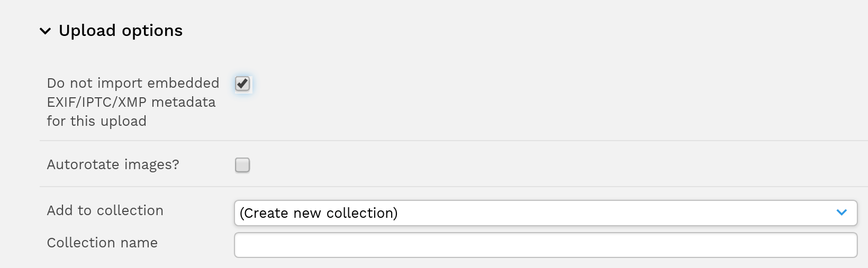Click the 'for this upload' label line
The image size is (868, 268).
point(96,121)
